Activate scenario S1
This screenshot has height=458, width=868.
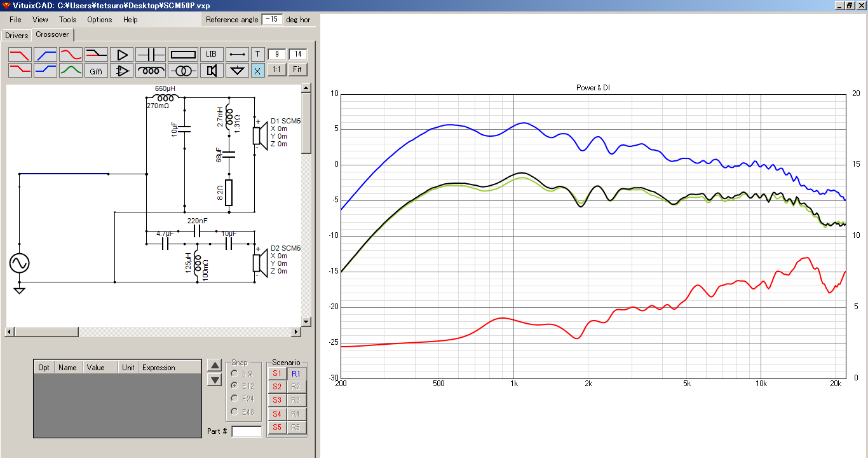pyautogui.click(x=277, y=373)
